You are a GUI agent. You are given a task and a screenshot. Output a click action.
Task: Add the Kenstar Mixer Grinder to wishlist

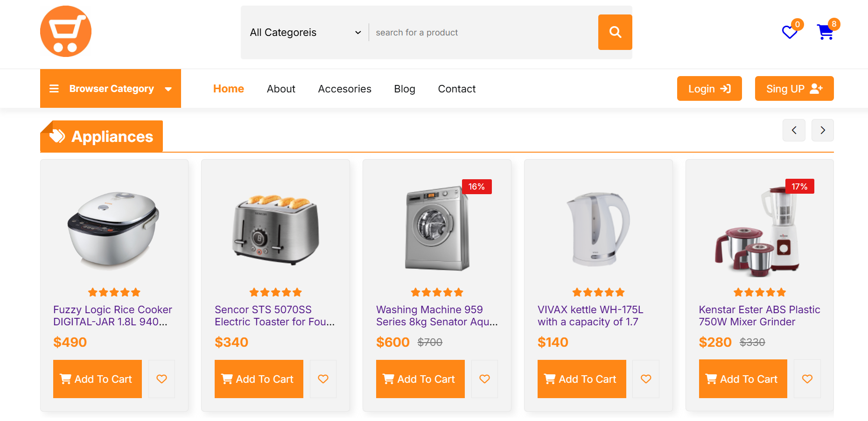[807, 379]
